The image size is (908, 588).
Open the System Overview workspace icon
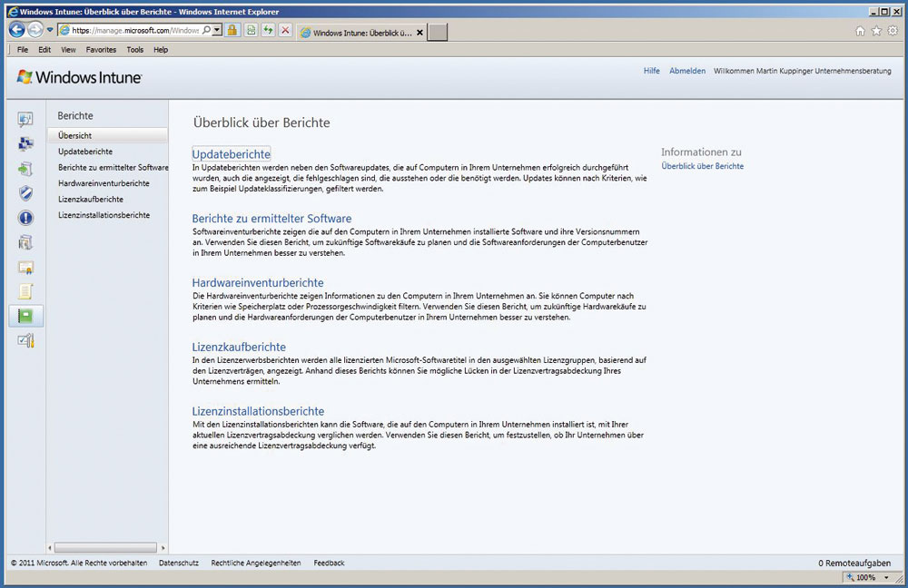tap(25, 120)
